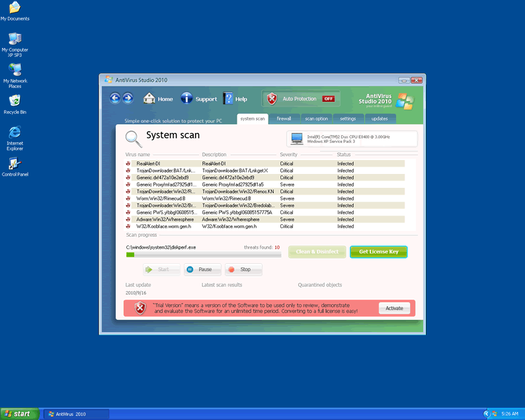Switch to the scan option tab
The image size is (525, 420).
[316, 118]
